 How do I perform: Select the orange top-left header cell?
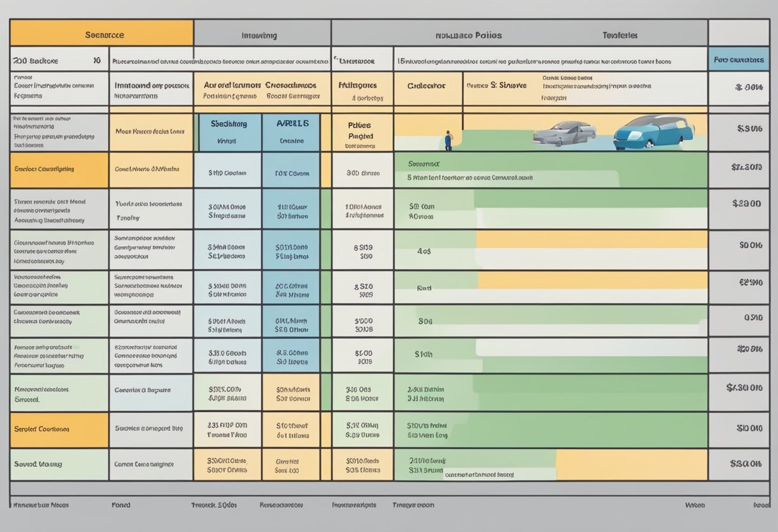point(102,33)
